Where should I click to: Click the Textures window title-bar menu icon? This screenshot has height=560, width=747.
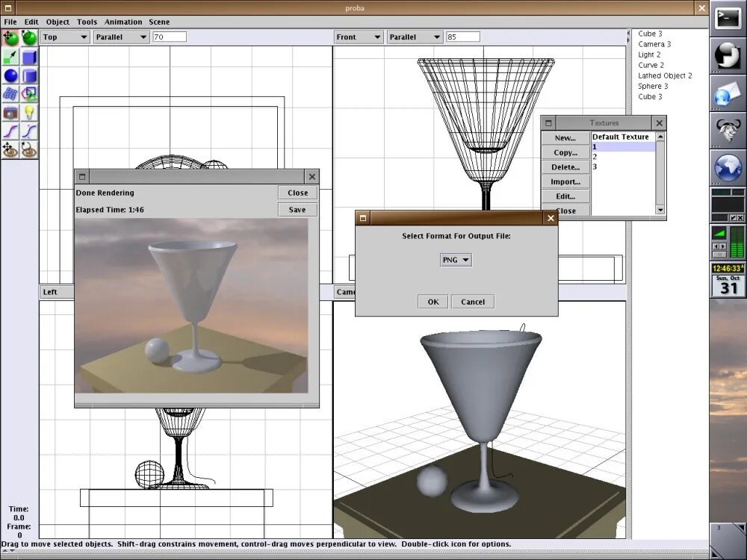(x=548, y=123)
